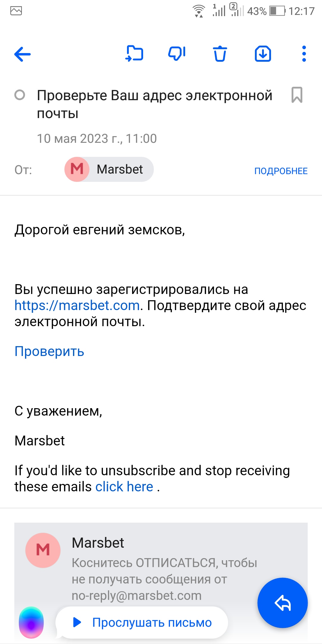Expand sender details with ПОДРОБНЕЕ
This screenshot has height=644, width=322.
[x=281, y=171]
